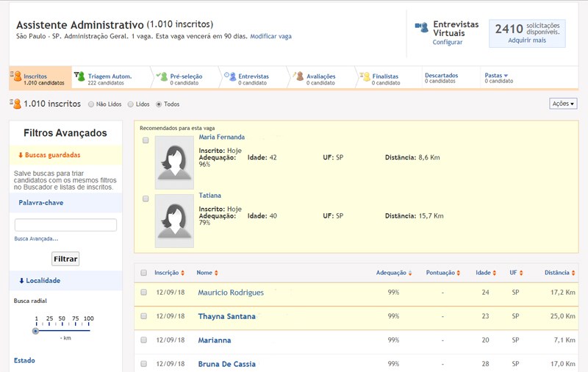Sort by Distância using its arrows icon
This screenshot has width=588, height=372.
click(x=573, y=273)
